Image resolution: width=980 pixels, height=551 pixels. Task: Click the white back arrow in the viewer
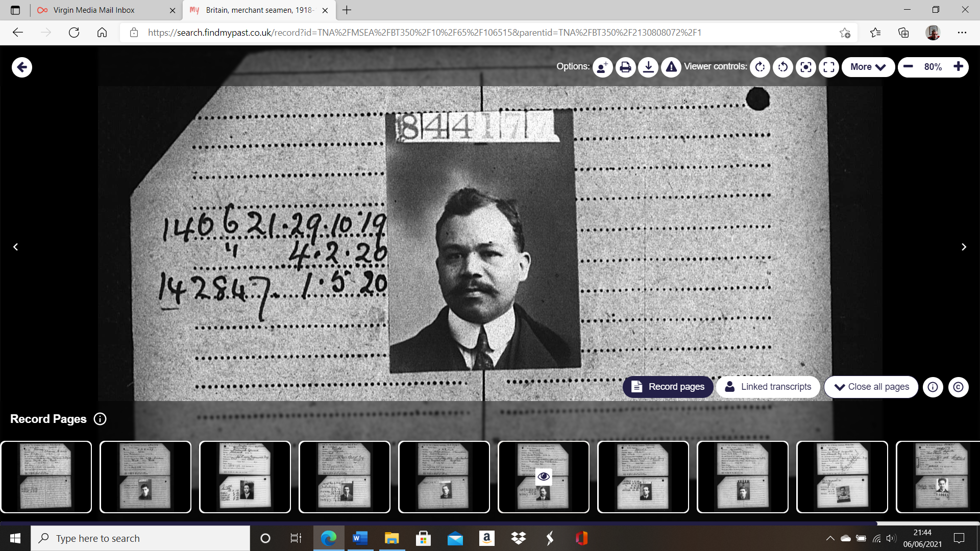(22, 67)
